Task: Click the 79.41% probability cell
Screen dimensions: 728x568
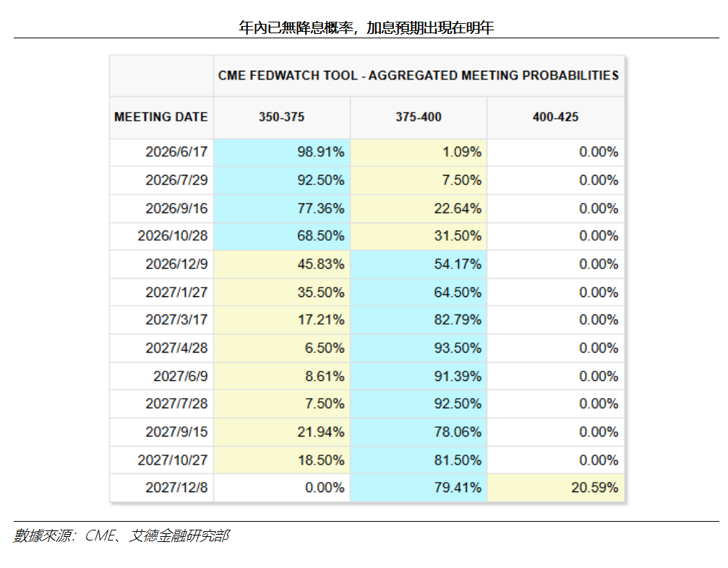Action: [x=419, y=488]
